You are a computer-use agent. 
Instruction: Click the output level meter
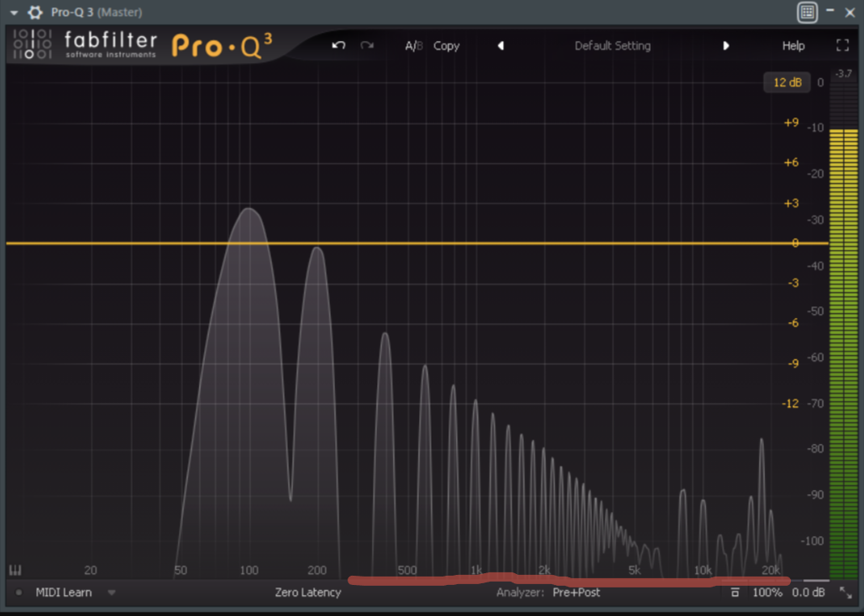coord(843,331)
